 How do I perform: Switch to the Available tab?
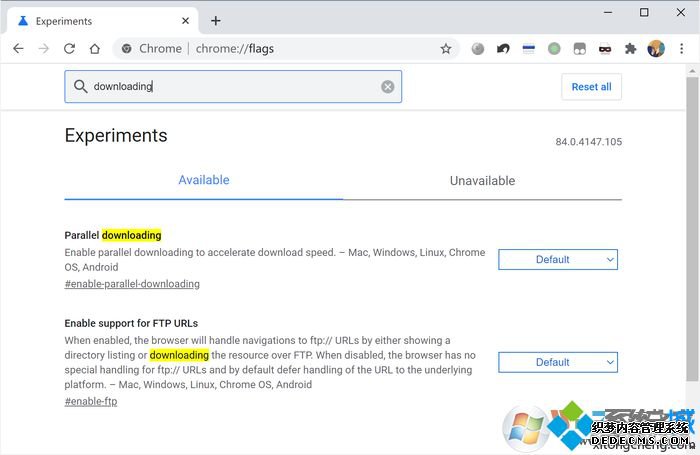[204, 180]
